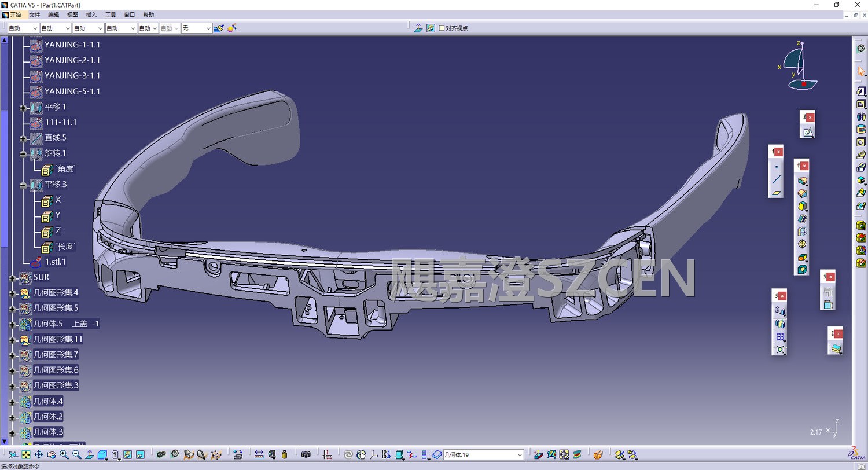Toggle the 对齐视点 checkbox
Screen dimensions: 868x470
pyautogui.click(x=442, y=28)
